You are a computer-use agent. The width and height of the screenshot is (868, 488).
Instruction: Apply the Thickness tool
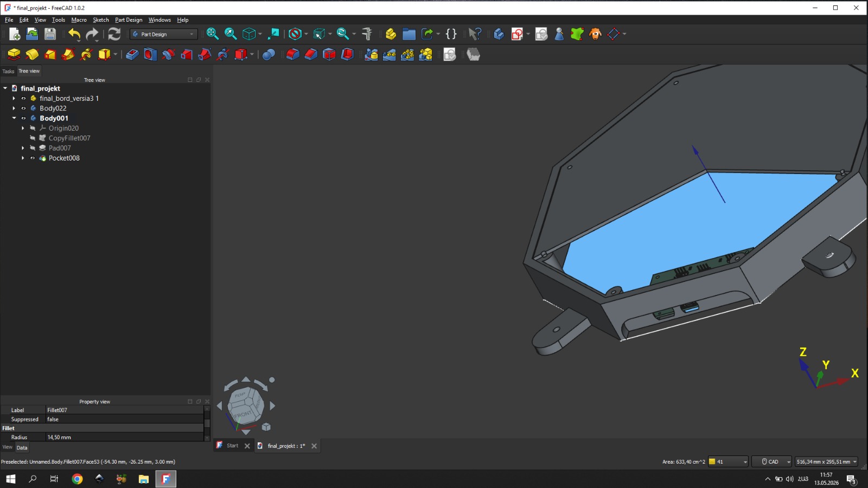(347, 54)
